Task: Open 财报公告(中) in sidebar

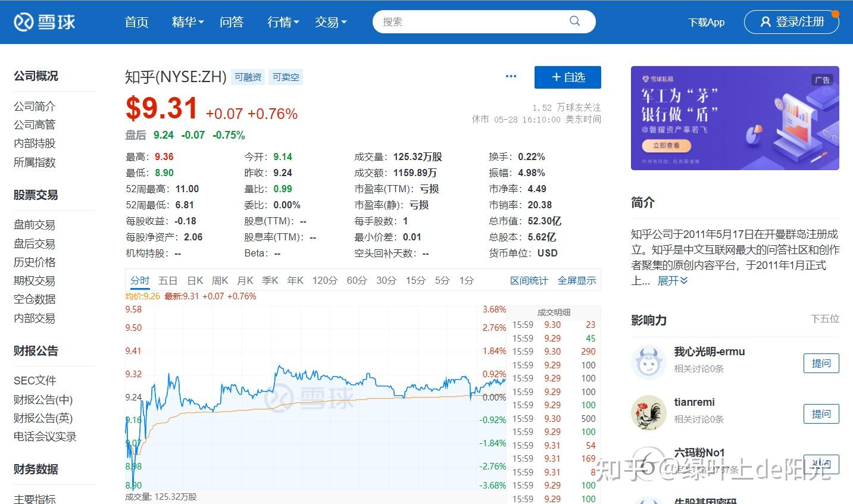Action: pos(43,400)
